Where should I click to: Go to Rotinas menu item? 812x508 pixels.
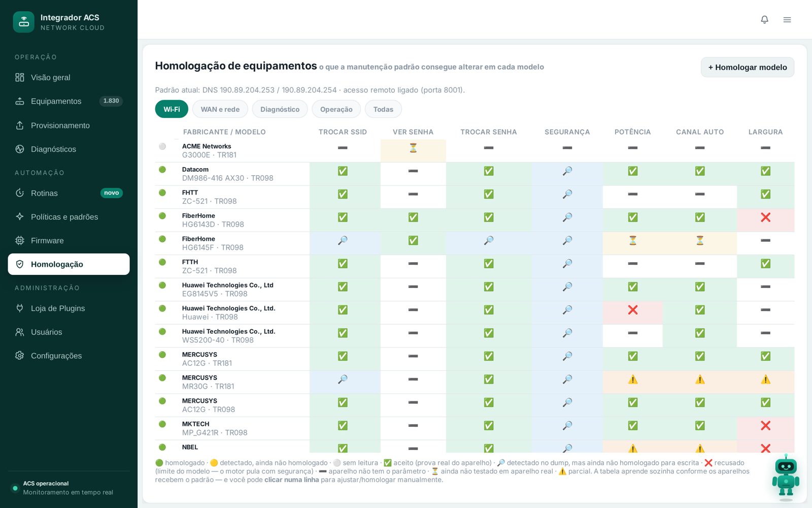(x=69, y=193)
